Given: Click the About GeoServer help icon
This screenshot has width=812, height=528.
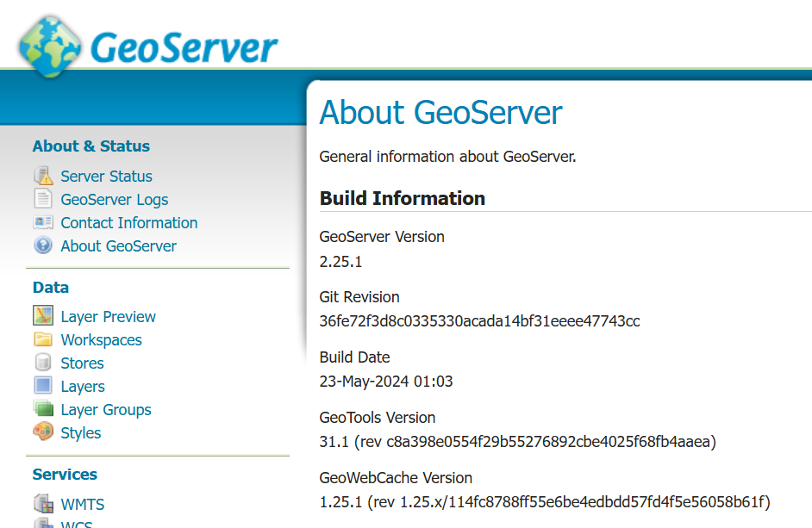Looking at the screenshot, I should [x=43, y=246].
